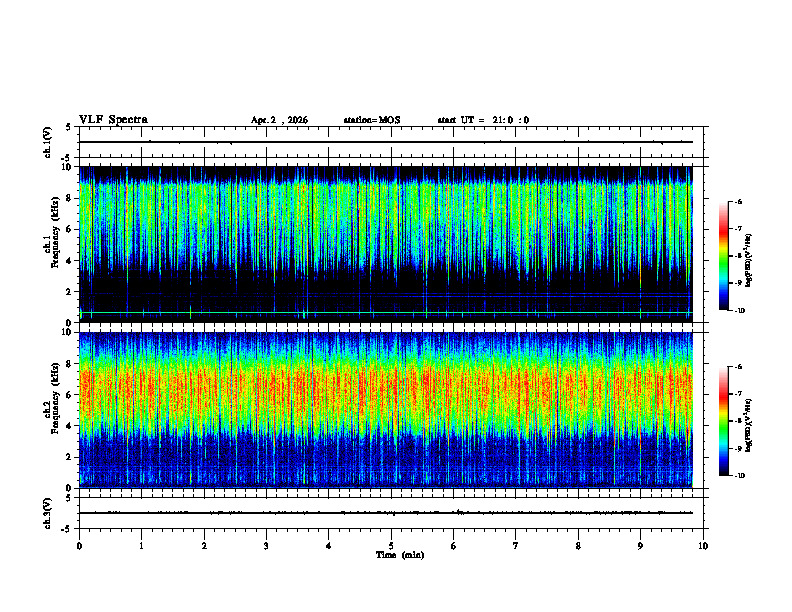Click the ch.1 spectrogram color scale bar
This screenshot has width=792, height=612.
[x=723, y=256]
